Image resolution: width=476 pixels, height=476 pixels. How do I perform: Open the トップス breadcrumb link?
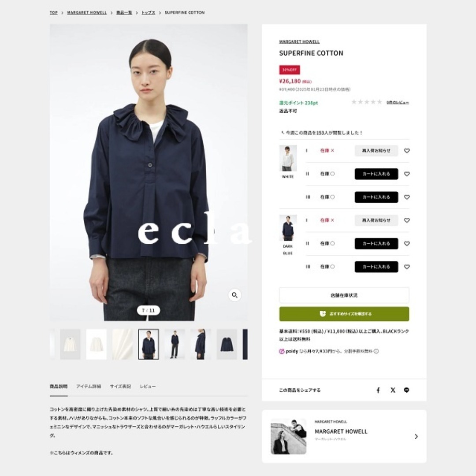click(x=148, y=13)
